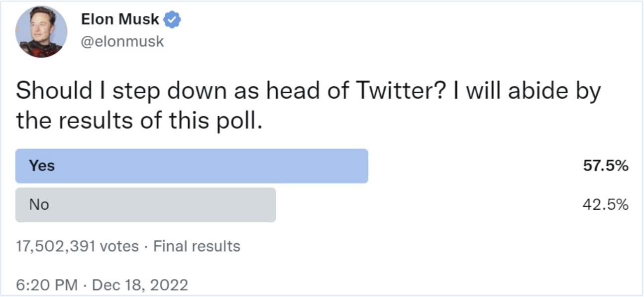Image resolution: width=644 pixels, height=297 pixels.
Task: Click the Elon Musk display name
Action: click(x=120, y=20)
